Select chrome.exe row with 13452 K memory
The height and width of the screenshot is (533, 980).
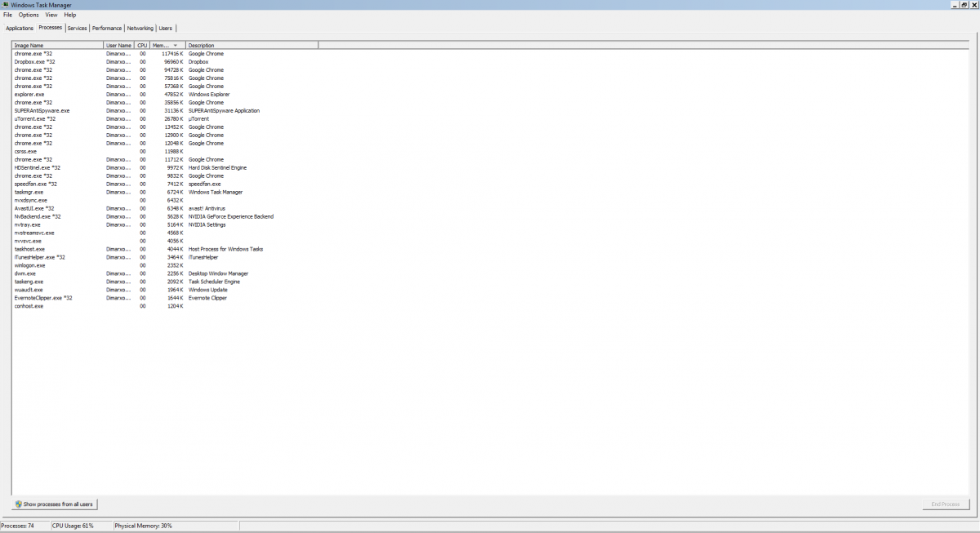[x=165, y=127]
